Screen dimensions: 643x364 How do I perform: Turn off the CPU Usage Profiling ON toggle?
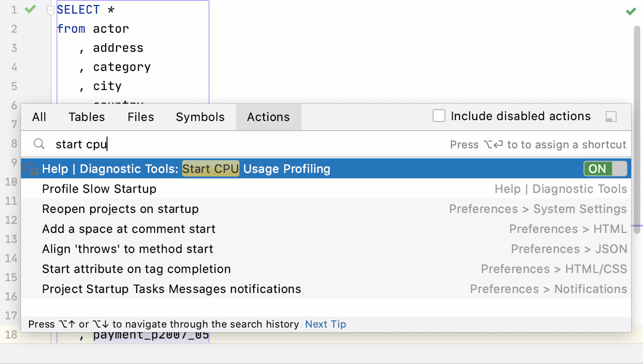pos(606,169)
